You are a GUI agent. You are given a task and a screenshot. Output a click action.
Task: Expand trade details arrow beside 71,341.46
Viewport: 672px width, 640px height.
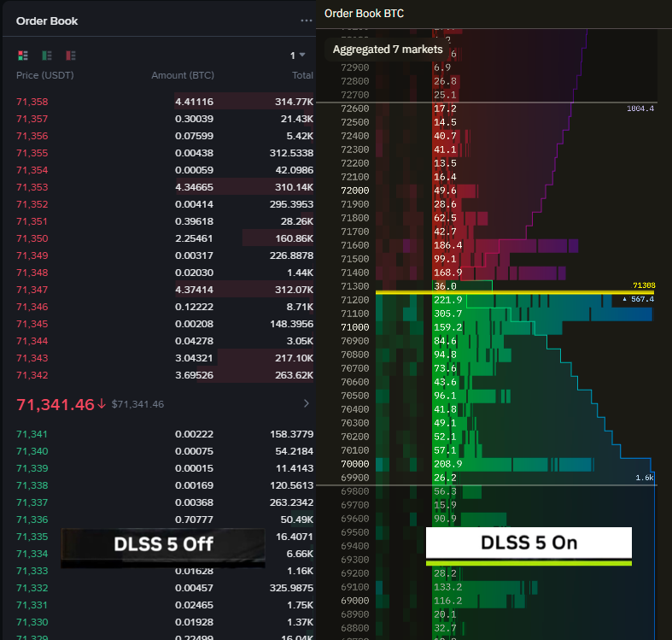(x=306, y=403)
